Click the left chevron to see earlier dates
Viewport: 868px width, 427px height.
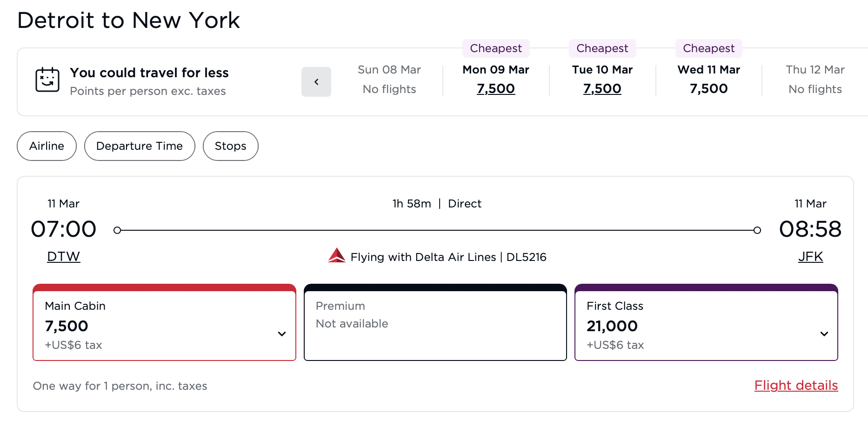click(x=316, y=82)
